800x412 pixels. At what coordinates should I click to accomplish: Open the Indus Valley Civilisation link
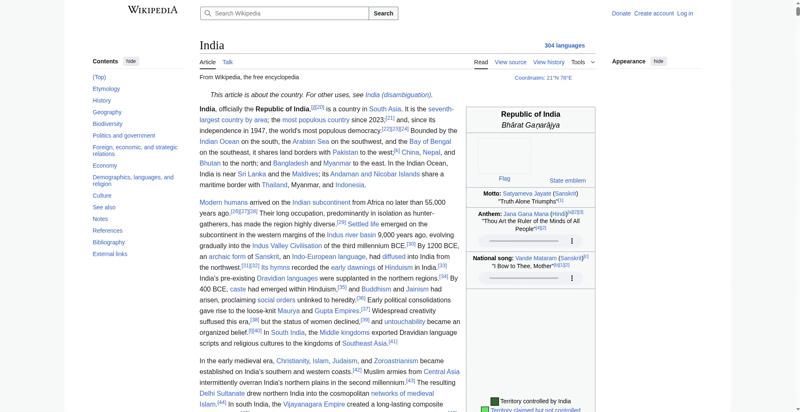coord(287,246)
